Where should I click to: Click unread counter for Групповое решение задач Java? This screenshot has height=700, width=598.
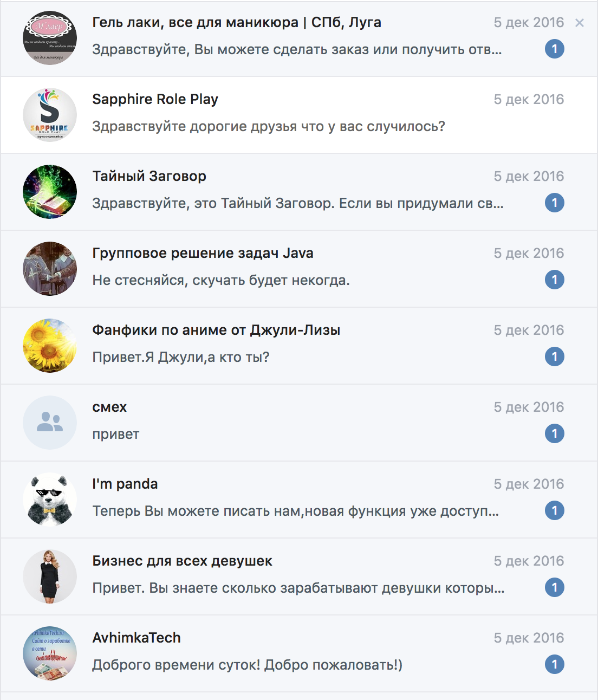pyautogui.click(x=555, y=280)
